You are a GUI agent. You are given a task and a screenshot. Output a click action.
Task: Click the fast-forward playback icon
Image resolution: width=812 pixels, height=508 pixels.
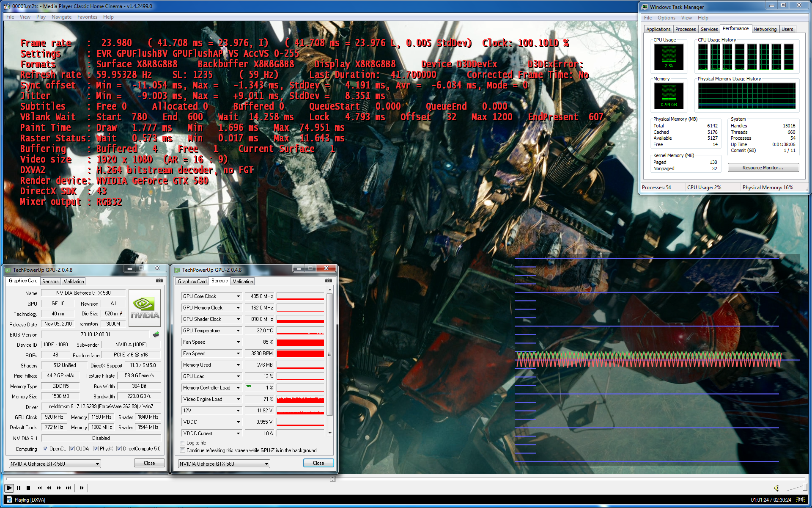click(59, 488)
